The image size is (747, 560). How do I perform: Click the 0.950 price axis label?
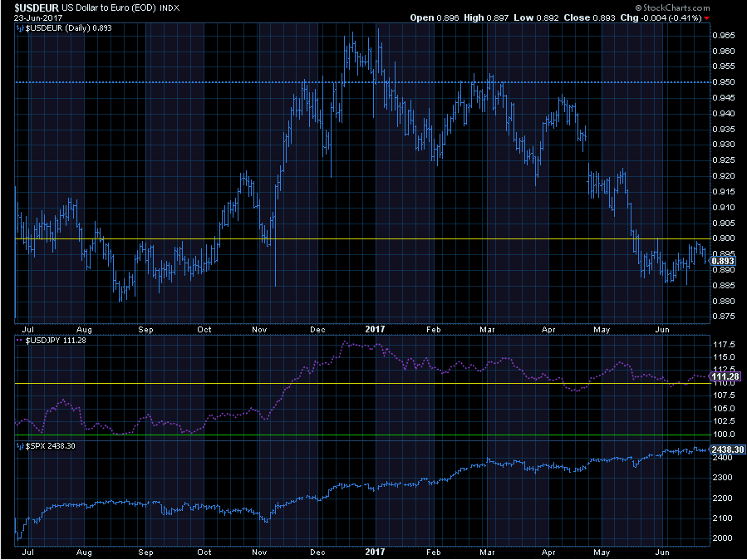724,82
